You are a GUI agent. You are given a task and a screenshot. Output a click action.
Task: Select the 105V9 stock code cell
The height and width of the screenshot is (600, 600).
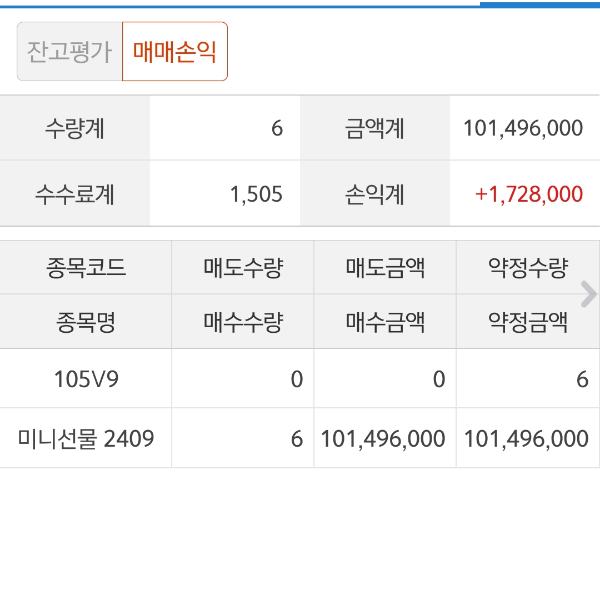tap(86, 379)
